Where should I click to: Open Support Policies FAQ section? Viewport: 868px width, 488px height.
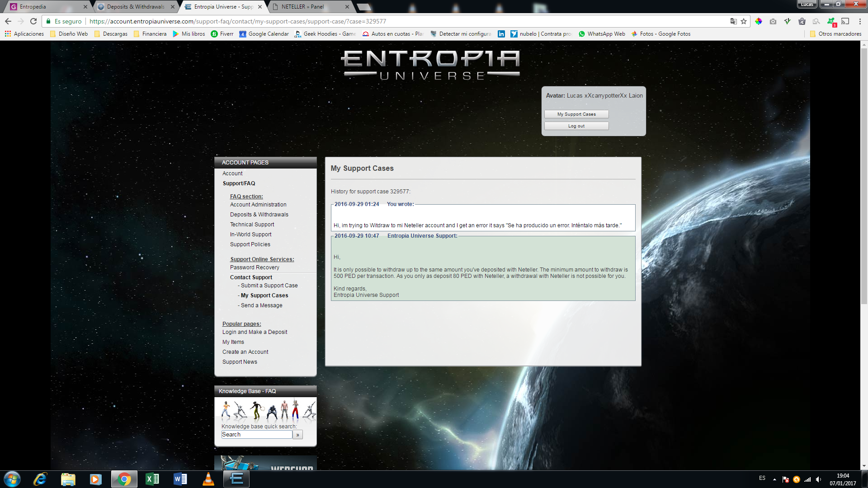pos(250,244)
